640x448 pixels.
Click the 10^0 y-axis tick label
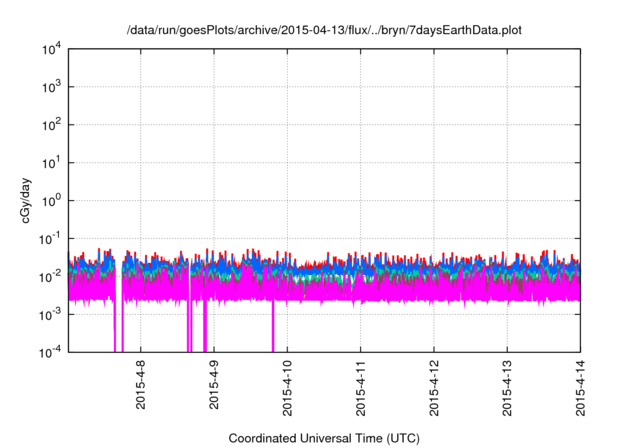[x=51, y=201]
